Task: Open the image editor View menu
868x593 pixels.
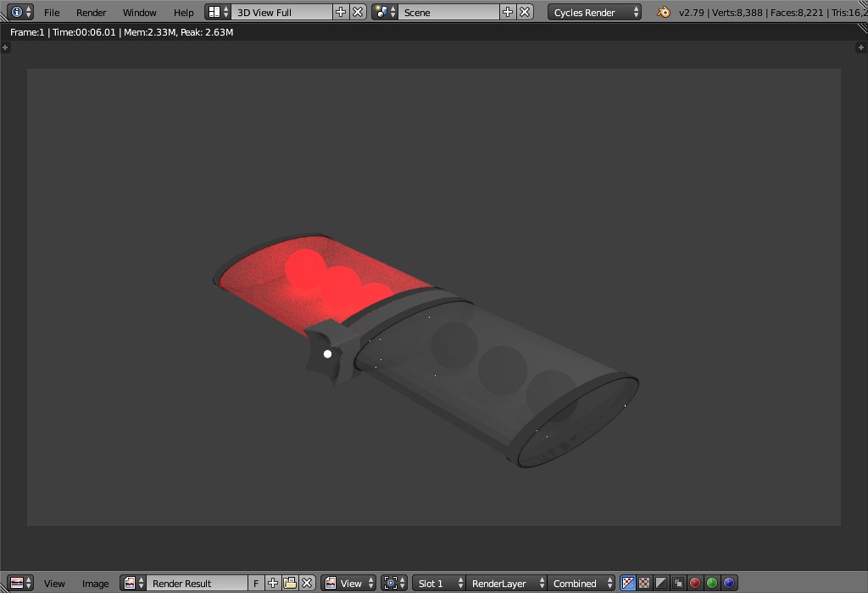Action: (54, 583)
